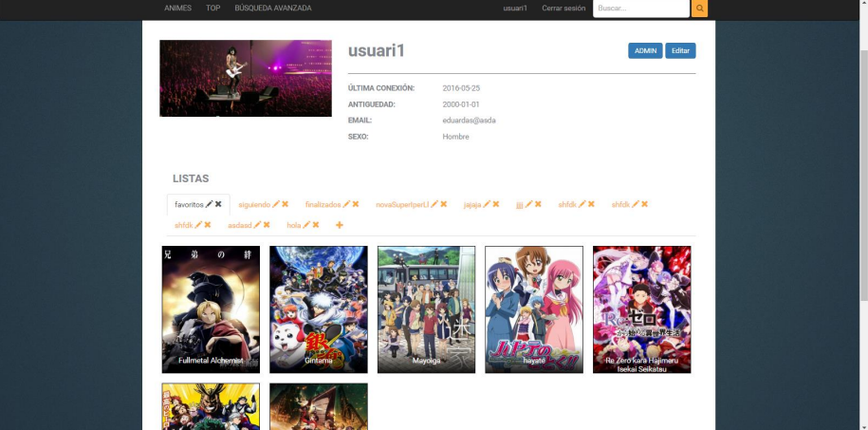Edit the hola list with pencil icon
The image size is (868, 430).
(306, 225)
